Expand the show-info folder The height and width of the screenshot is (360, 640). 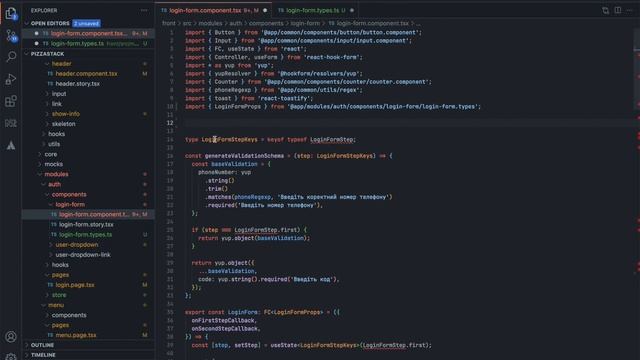click(x=66, y=114)
